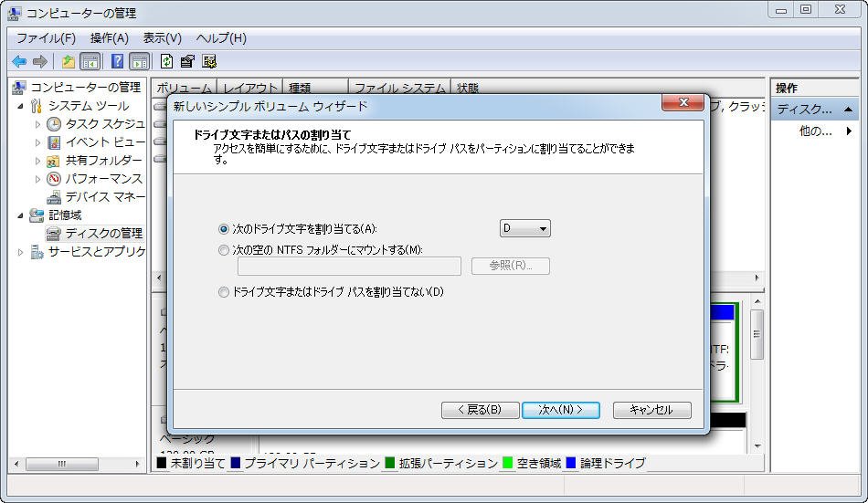Open デバイス マネージャー tree item

point(105,196)
